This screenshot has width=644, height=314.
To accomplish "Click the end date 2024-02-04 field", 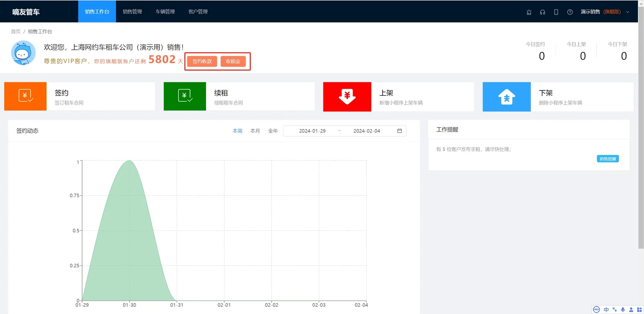I will coord(367,131).
